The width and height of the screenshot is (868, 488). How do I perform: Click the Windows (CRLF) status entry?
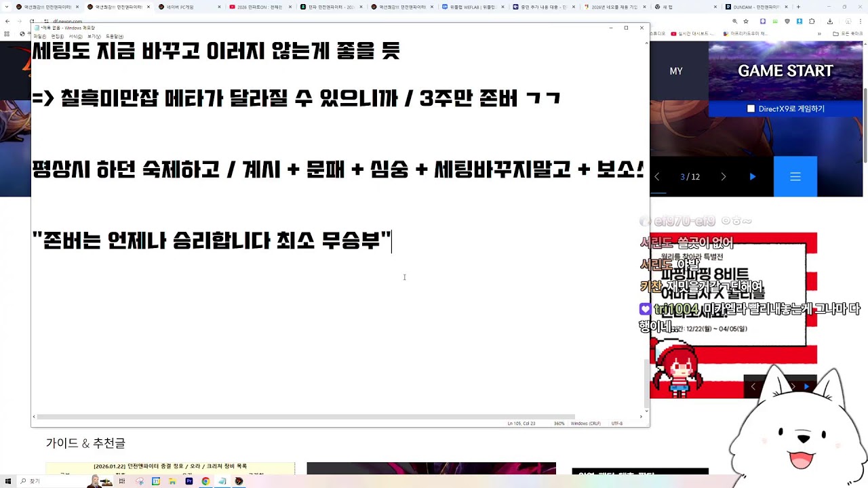pyautogui.click(x=586, y=424)
